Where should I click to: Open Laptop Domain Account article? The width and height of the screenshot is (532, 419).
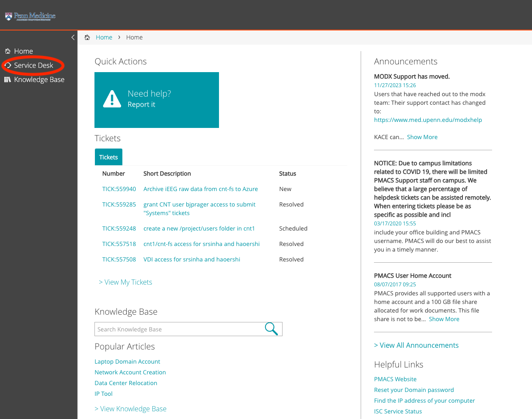point(127,361)
